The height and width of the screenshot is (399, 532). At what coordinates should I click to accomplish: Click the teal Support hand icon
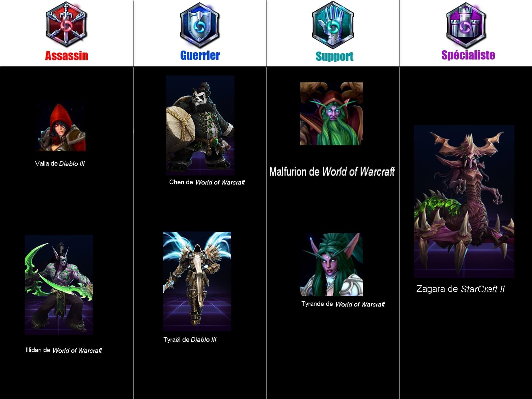[x=333, y=25]
